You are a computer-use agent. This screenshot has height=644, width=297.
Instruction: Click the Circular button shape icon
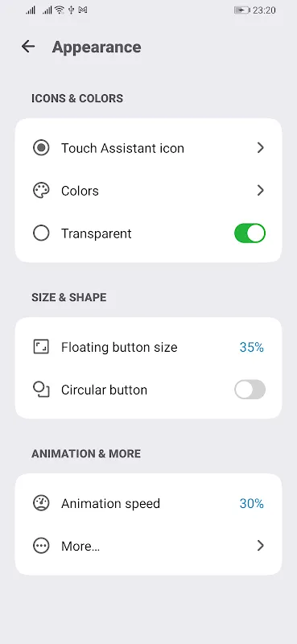[x=41, y=390]
